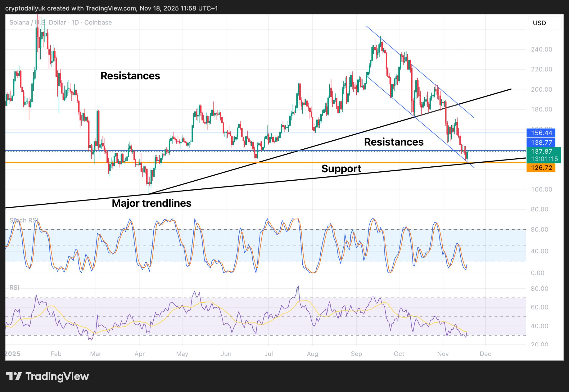Click the 13:01:15 candle countdown timer

(x=544, y=159)
